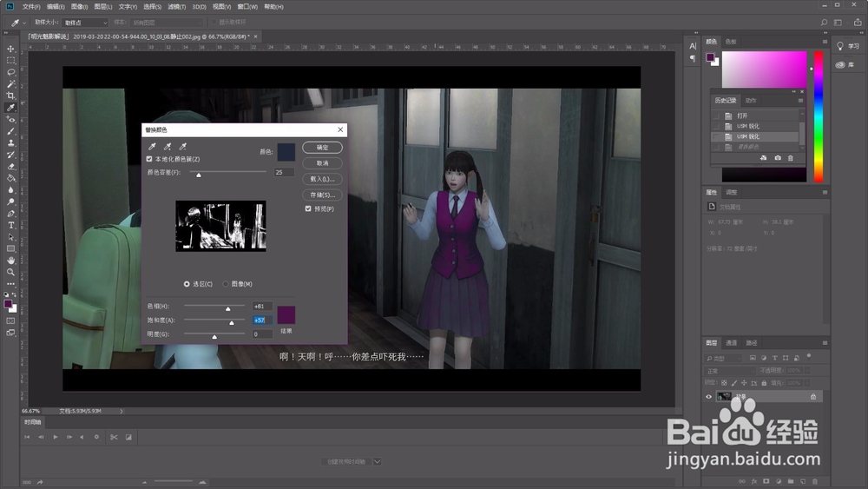Open the Color panel flyout menu
Screen dimensions: 868x489
coord(825,42)
